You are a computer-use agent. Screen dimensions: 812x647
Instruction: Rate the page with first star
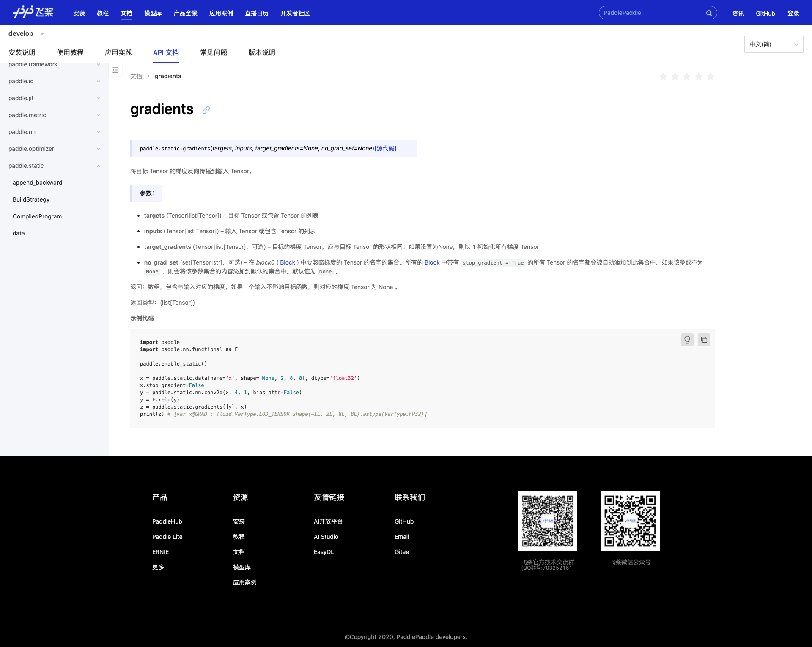tap(663, 77)
